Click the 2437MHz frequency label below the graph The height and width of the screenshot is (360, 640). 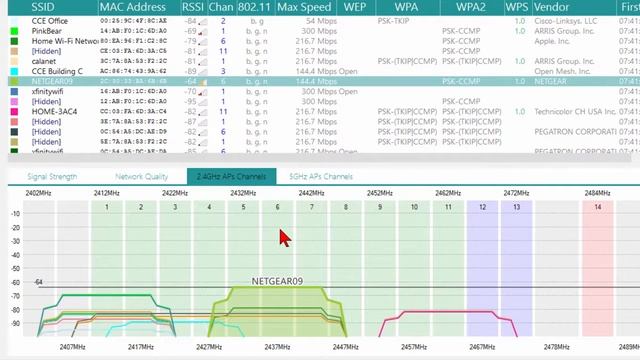coord(277,347)
